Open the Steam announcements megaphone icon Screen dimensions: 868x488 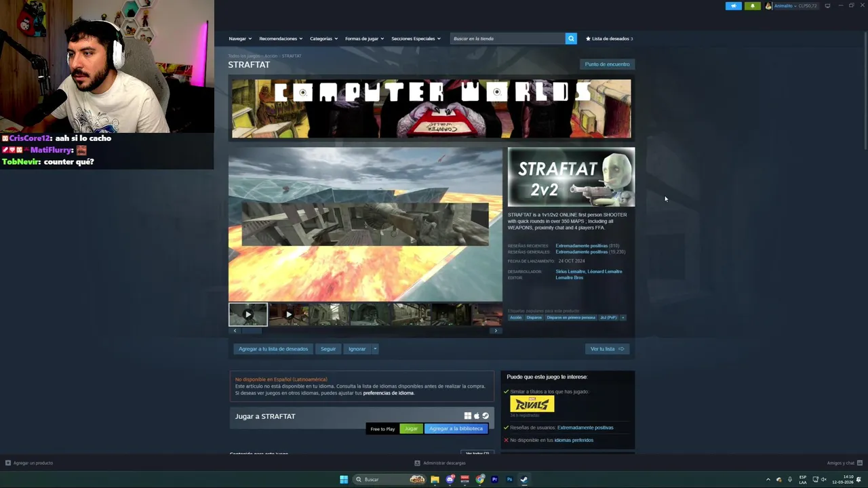point(734,5)
